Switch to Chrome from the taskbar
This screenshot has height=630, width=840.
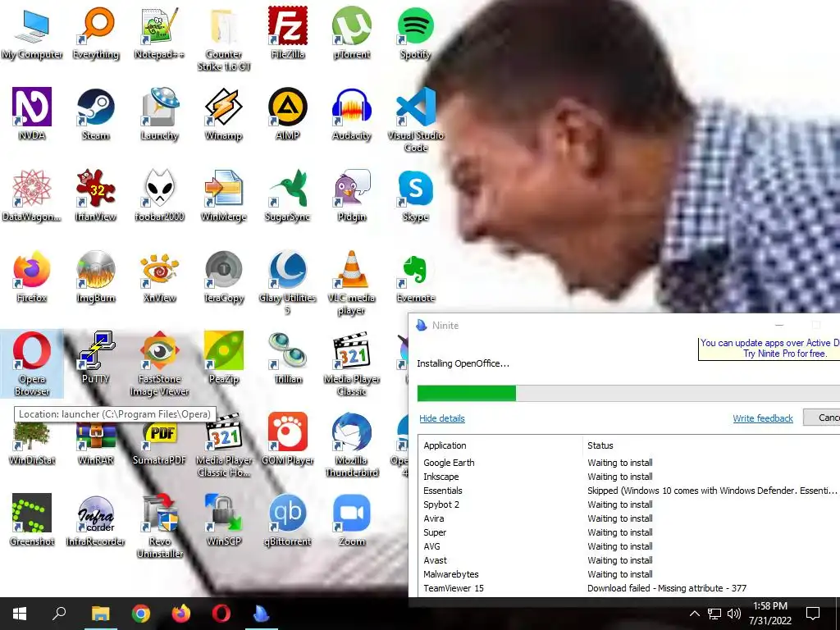coord(141,614)
